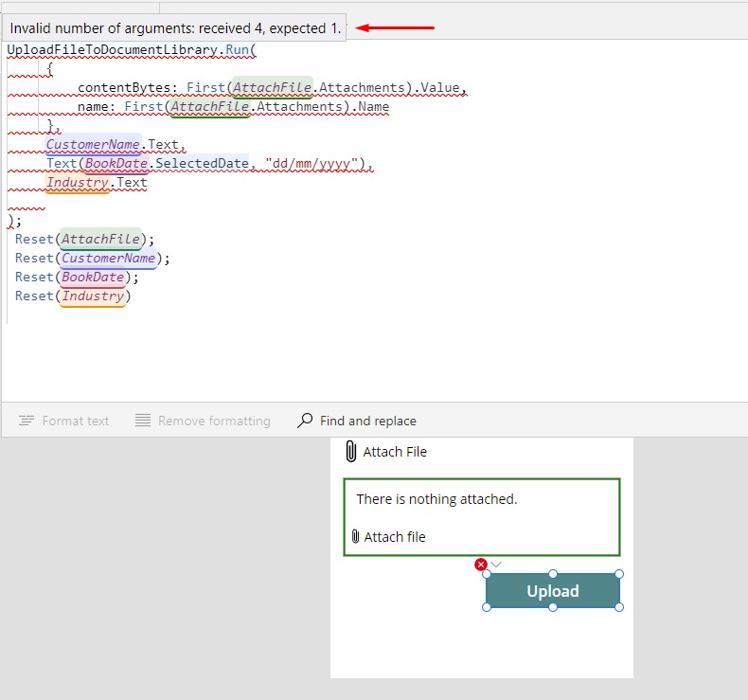Click the red error badge above Upload
Image resolution: width=748 pixels, height=700 pixels.
point(481,565)
